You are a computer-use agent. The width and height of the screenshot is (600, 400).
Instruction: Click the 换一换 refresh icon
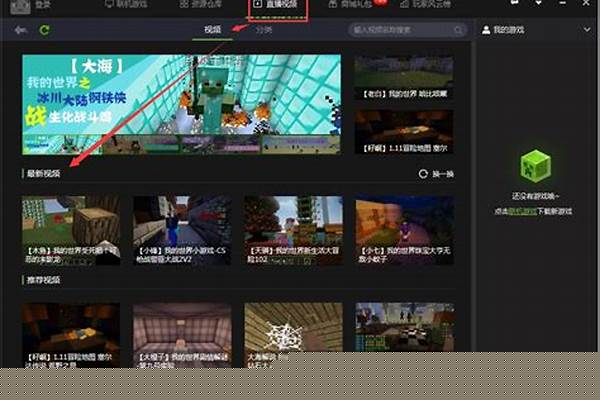point(423,174)
